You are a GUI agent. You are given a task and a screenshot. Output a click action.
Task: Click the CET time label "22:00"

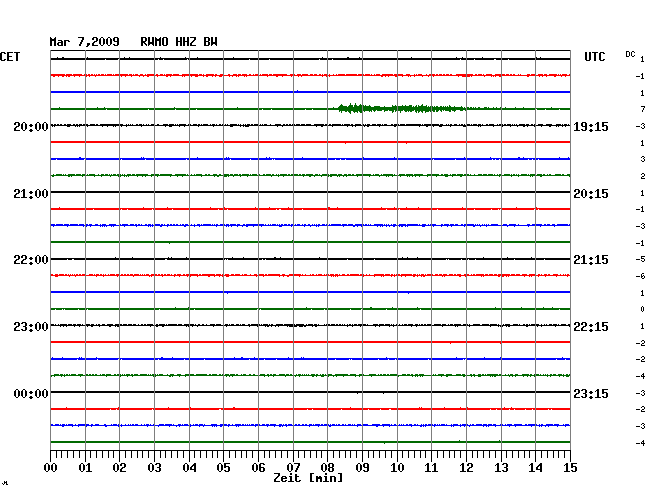(x=31, y=260)
